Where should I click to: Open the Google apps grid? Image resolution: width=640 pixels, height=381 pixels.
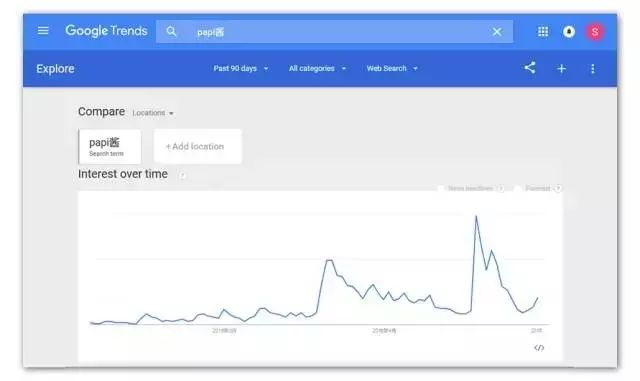(x=543, y=31)
